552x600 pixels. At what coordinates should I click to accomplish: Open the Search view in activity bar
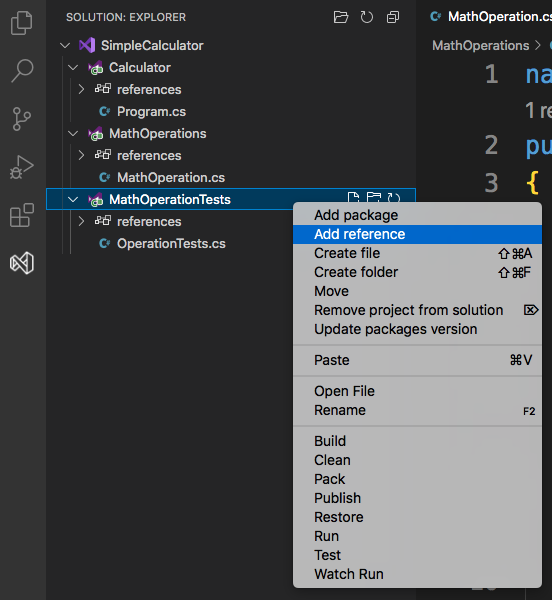[22, 70]
